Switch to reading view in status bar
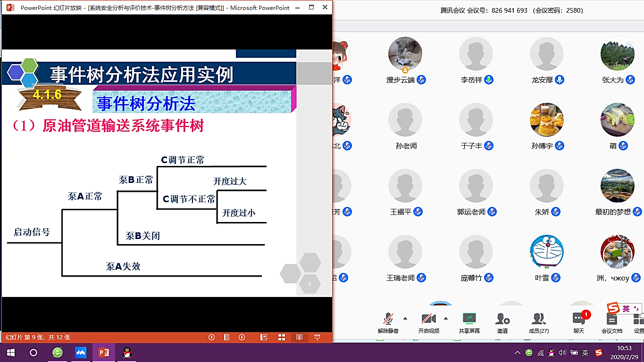The height and width of the screenshot is (362, 644). pos(299,337)
